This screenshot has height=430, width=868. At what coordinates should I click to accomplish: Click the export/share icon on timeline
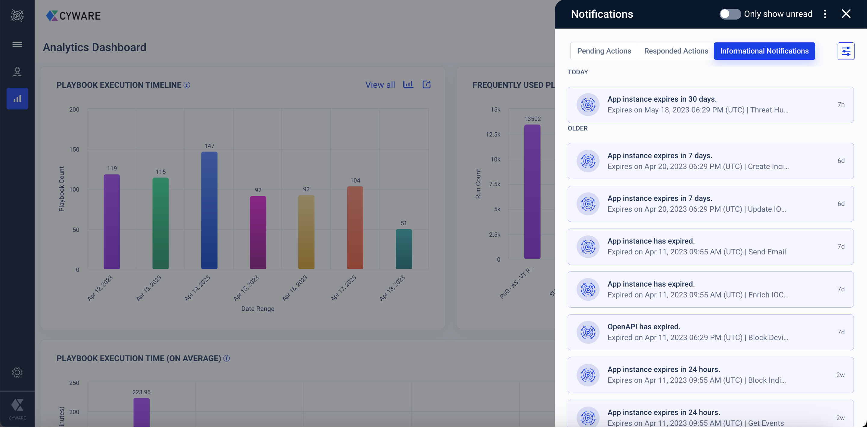click(426, 85)
